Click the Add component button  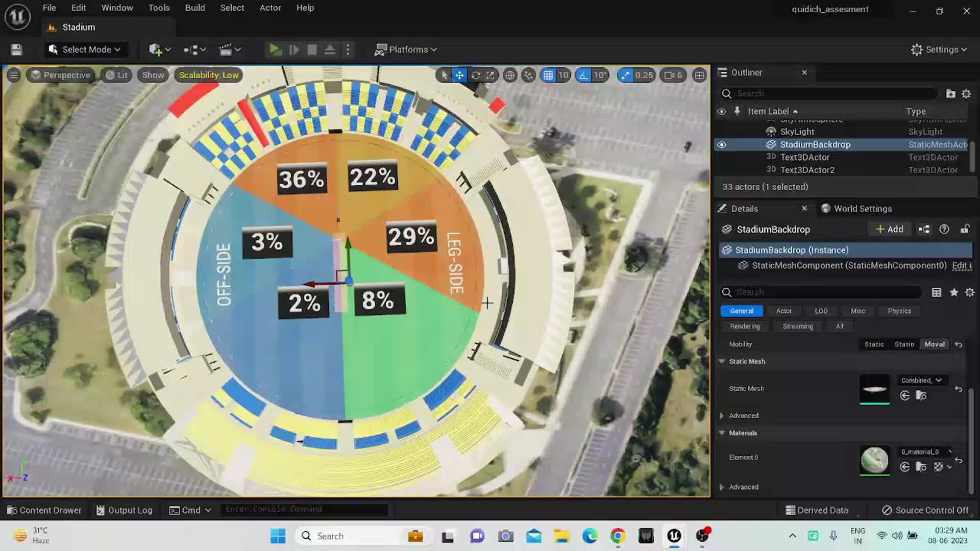click(890, 229)
